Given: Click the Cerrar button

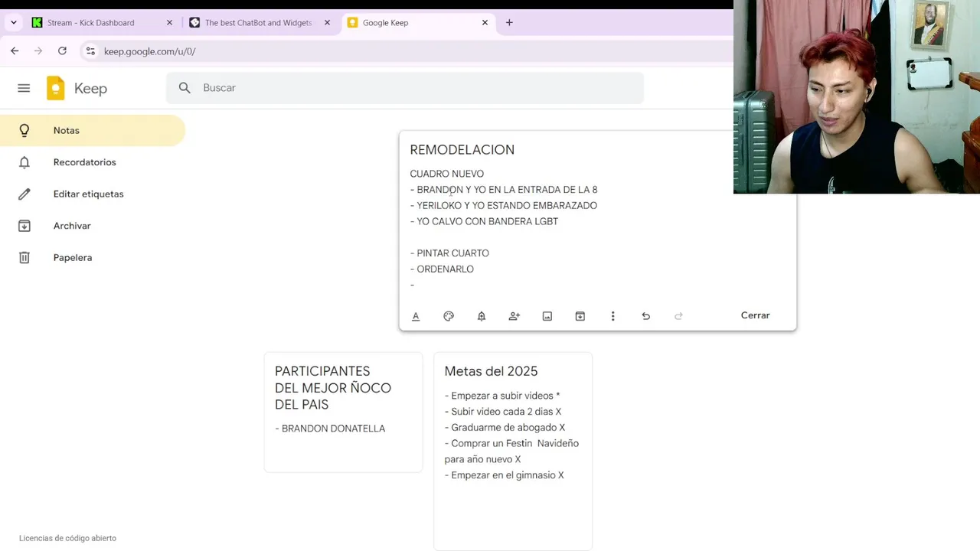Looking at the screenshot, I should tap(755, 315).
